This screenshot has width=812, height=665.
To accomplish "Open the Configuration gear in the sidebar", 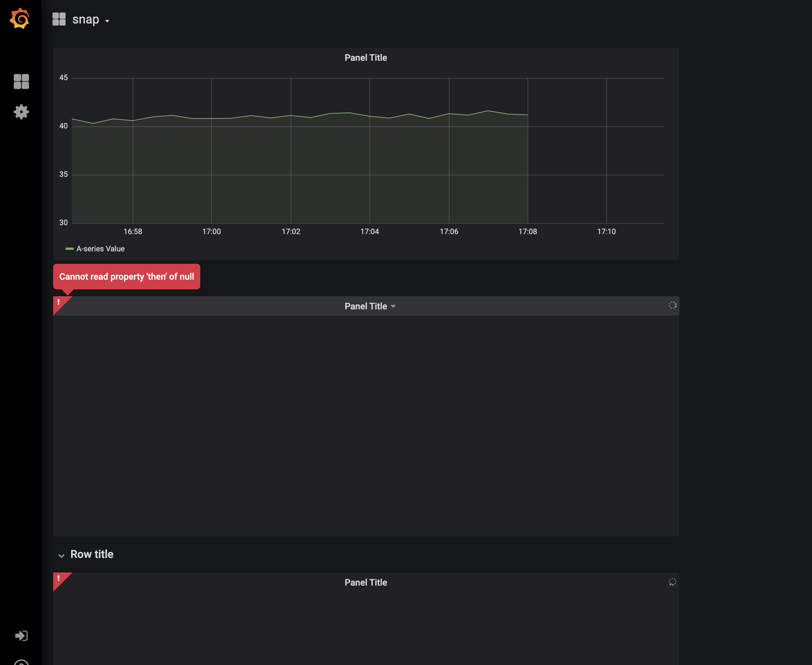I will pos(21,112).
